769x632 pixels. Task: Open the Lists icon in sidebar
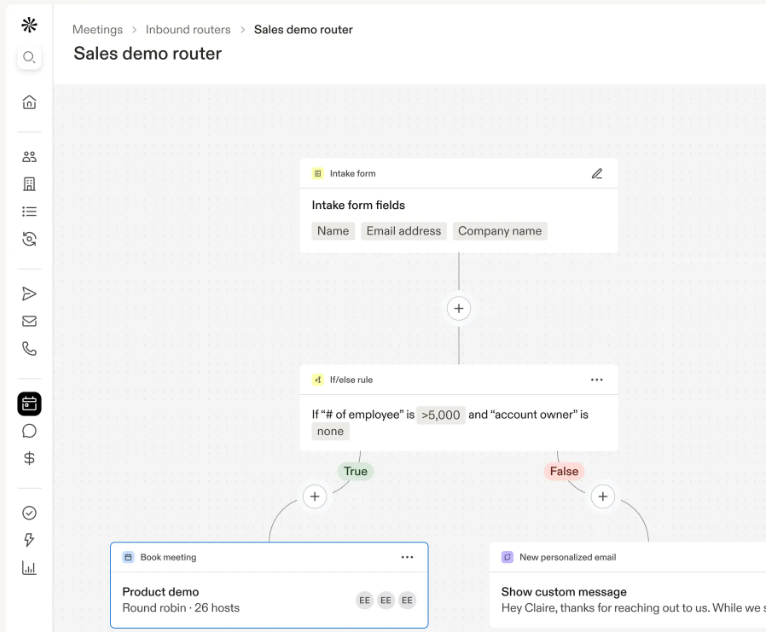(x=29, y=212)
